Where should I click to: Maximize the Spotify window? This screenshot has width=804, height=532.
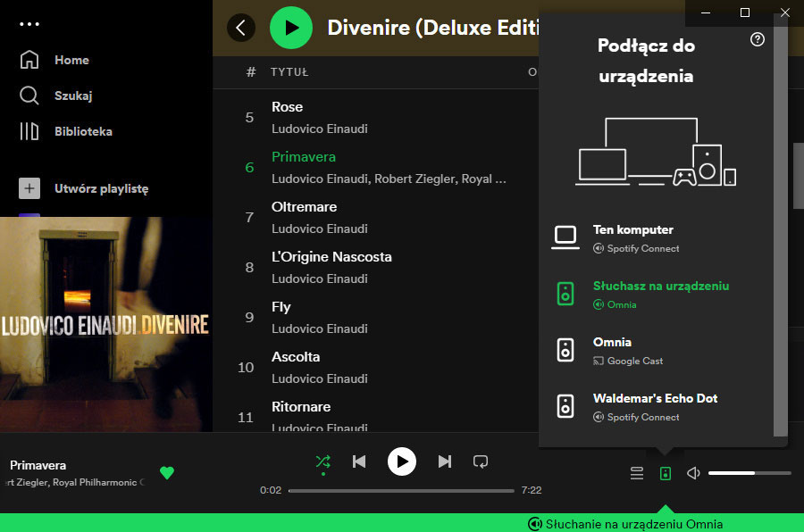click(x=745, y=12)
